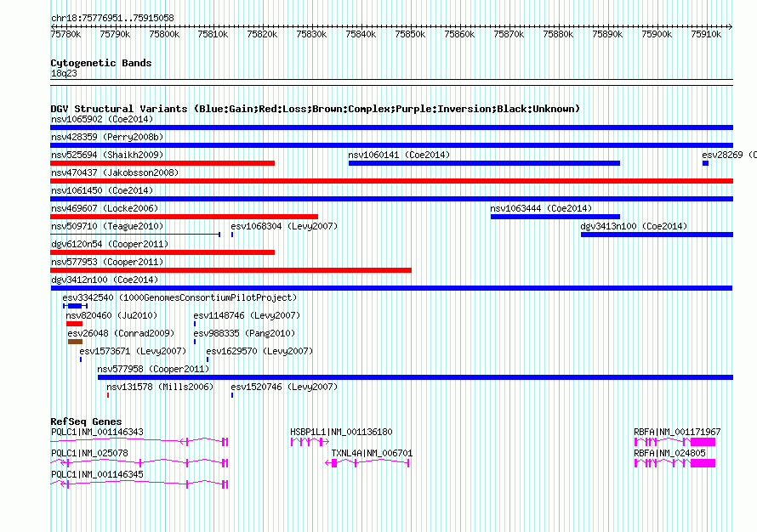Image resolution: width=757 pixels, height=532 pixels.
Task: Select the esv1520746 (Levy2007) marker
Action: [232, 395]
